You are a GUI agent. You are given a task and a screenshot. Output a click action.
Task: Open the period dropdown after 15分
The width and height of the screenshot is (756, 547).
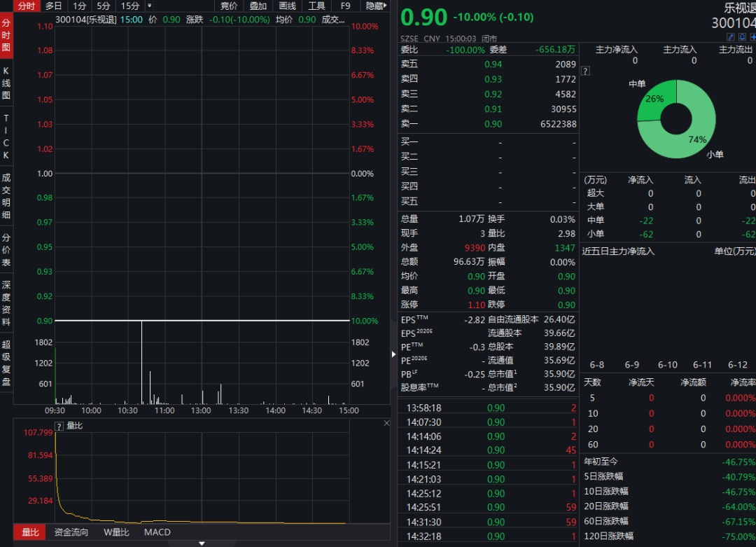click(x=148, y=6)
